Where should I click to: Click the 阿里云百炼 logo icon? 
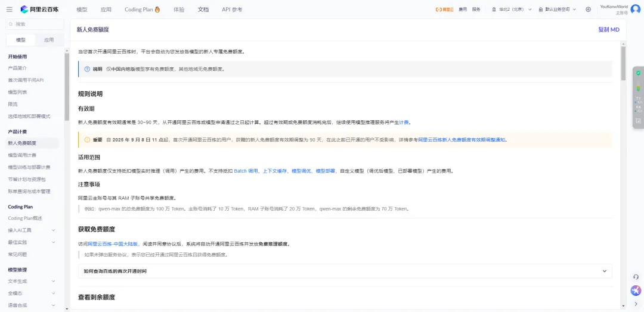pyautogui.click(x=24, y=10)
